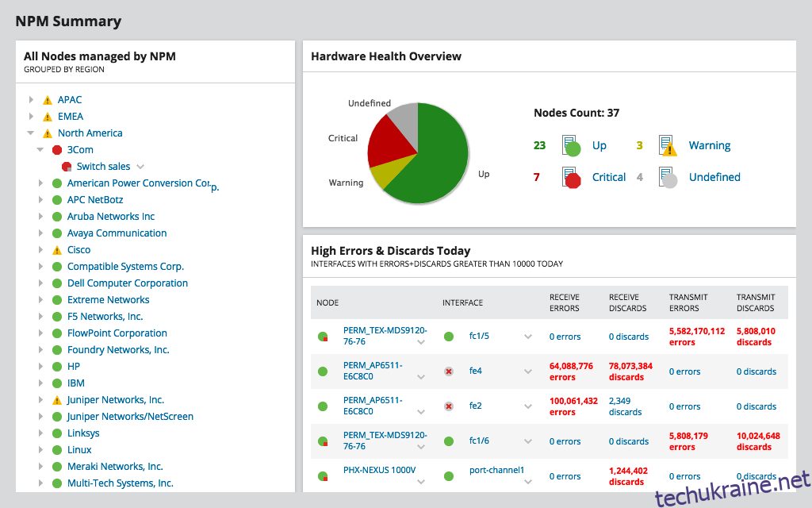Viewport: 812px width, 508px height.
Task: Click the "1,244,402 discards" receive discards value
Action: (x=628, y=476)
